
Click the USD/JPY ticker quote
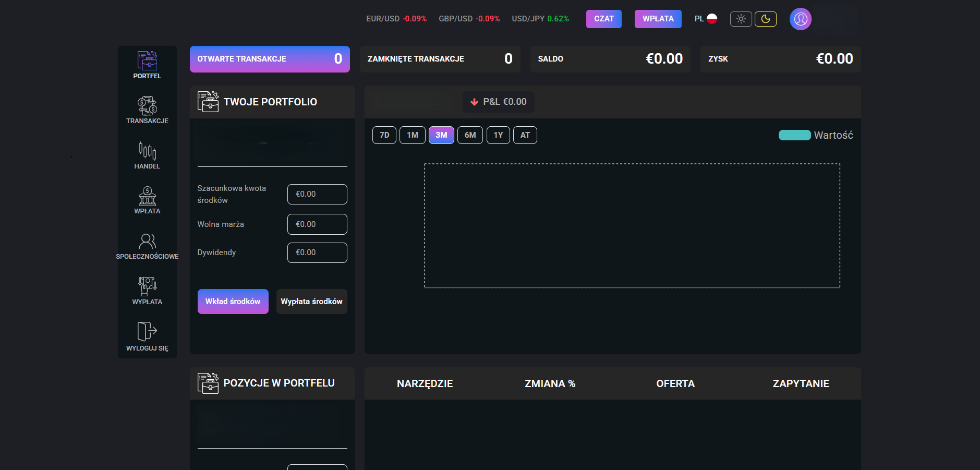tap(540, 19)
